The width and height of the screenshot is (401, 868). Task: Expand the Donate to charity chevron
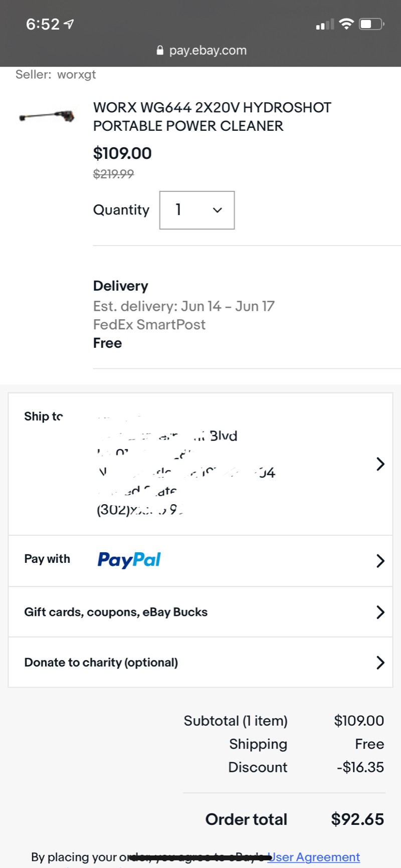[380, 663]
